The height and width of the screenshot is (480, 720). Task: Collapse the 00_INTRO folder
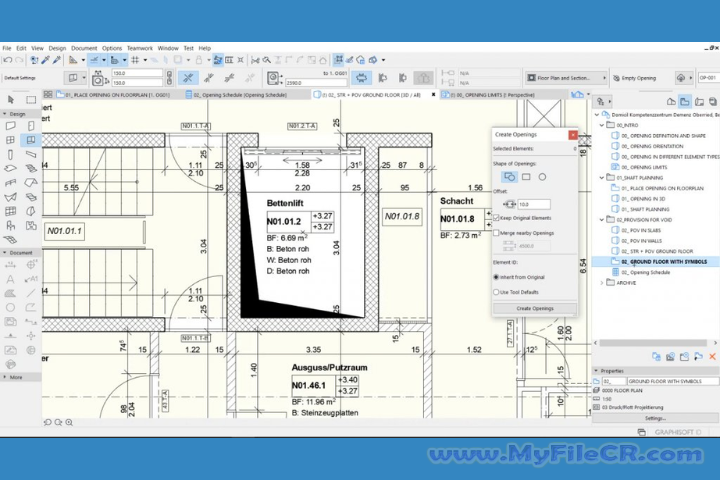(602, 125)
